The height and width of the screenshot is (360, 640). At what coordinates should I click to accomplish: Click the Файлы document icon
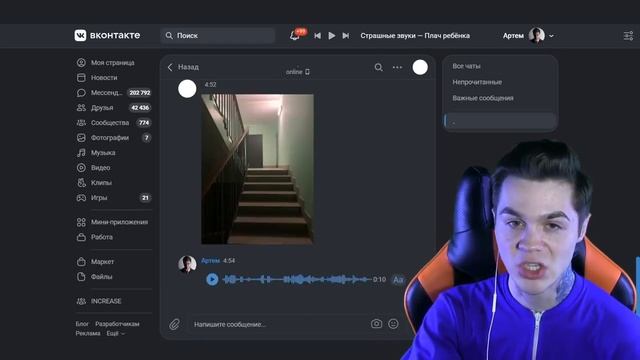coord(81,277)
